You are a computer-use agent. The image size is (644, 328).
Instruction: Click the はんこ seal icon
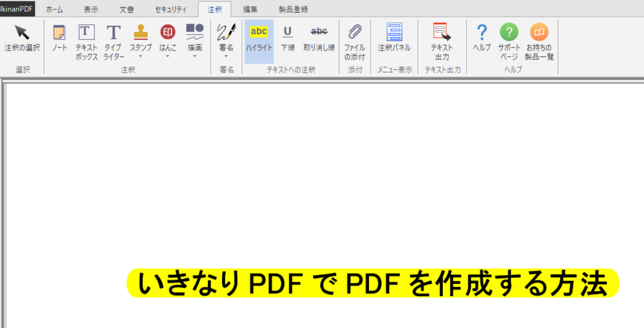[x=168, y=32]
